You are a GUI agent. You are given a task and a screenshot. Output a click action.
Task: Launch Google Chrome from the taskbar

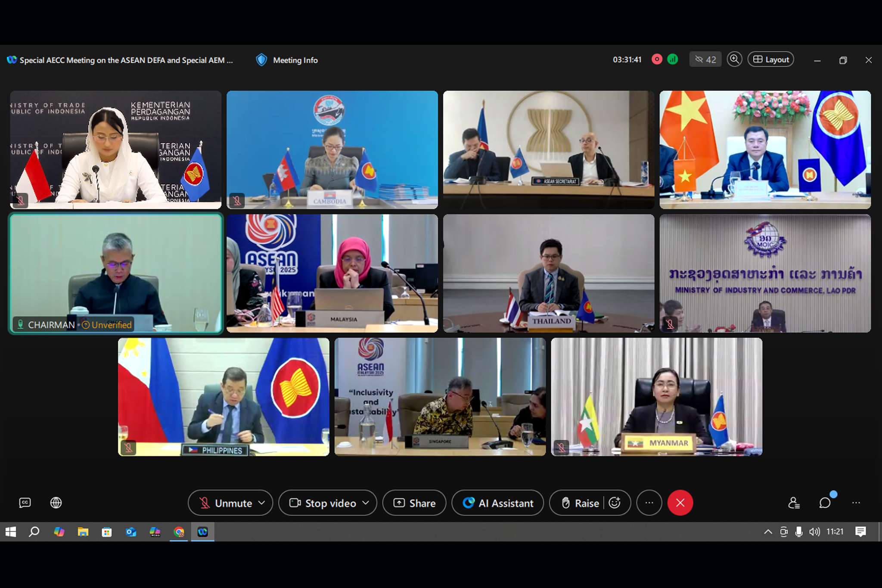179,532
